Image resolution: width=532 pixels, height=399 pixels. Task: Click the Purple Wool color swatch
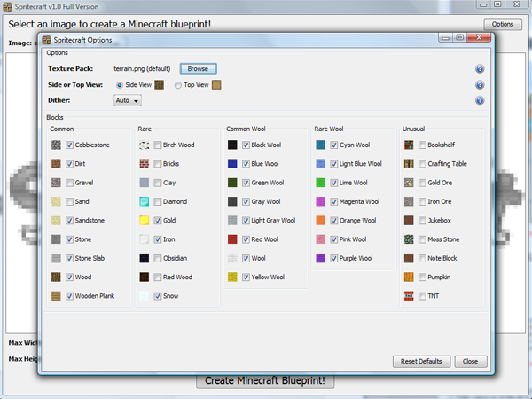pos(320,258)
